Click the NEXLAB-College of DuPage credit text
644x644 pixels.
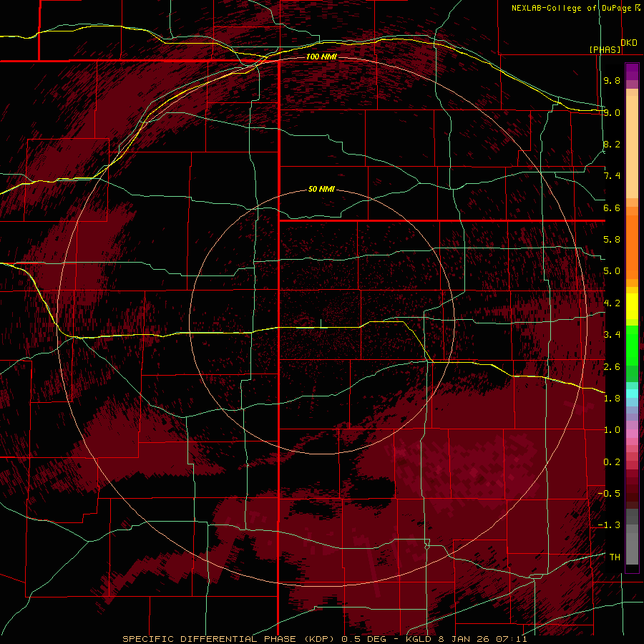click(x=576, y=8)
